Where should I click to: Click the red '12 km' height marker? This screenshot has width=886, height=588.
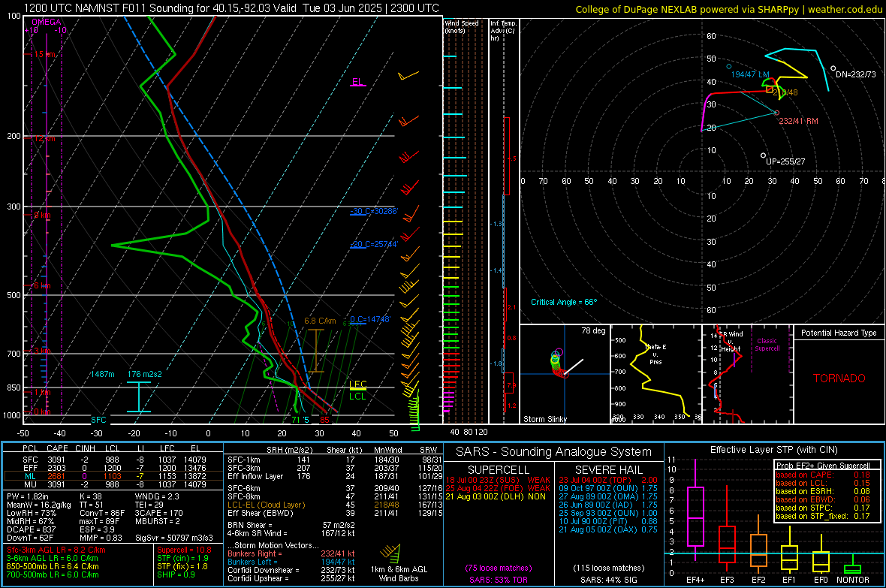coord(44,138)
